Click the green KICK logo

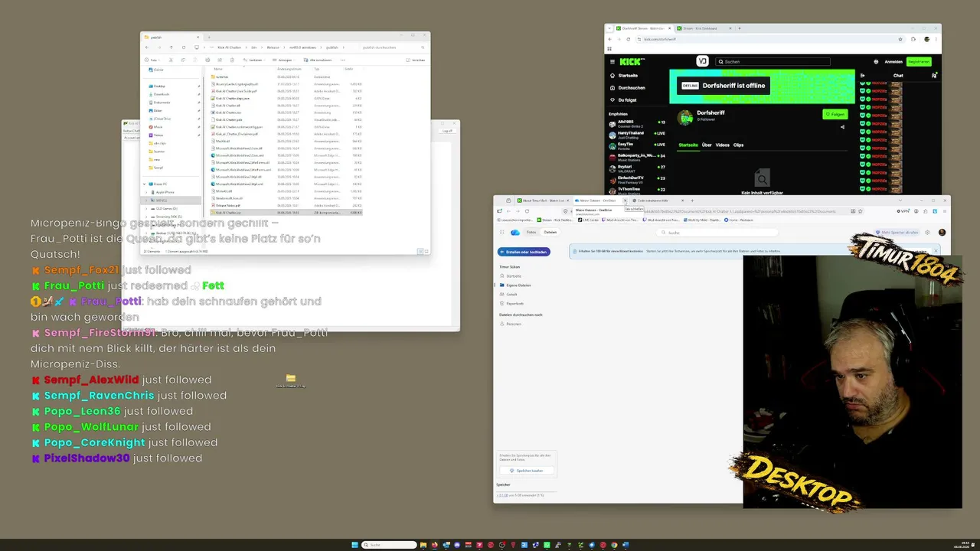pos(632,61)
